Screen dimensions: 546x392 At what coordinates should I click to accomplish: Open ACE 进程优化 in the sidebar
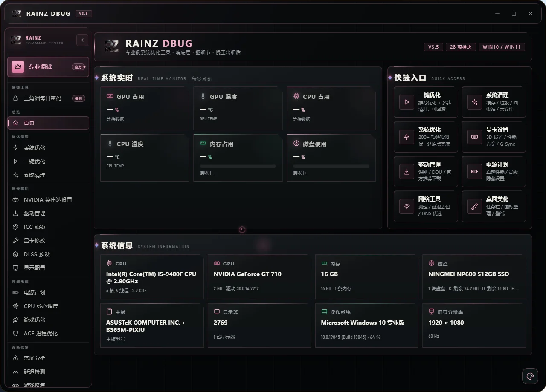pos(48,333)
